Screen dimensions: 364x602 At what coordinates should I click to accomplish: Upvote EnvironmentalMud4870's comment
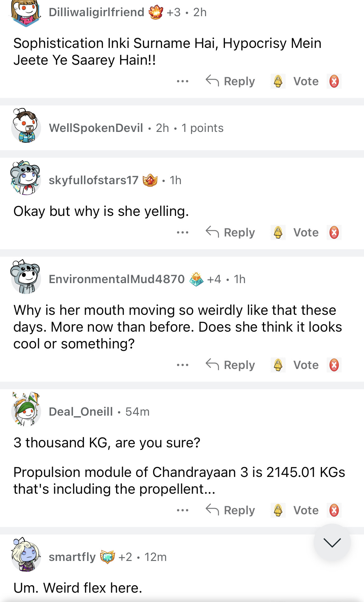tap(278, 365)
